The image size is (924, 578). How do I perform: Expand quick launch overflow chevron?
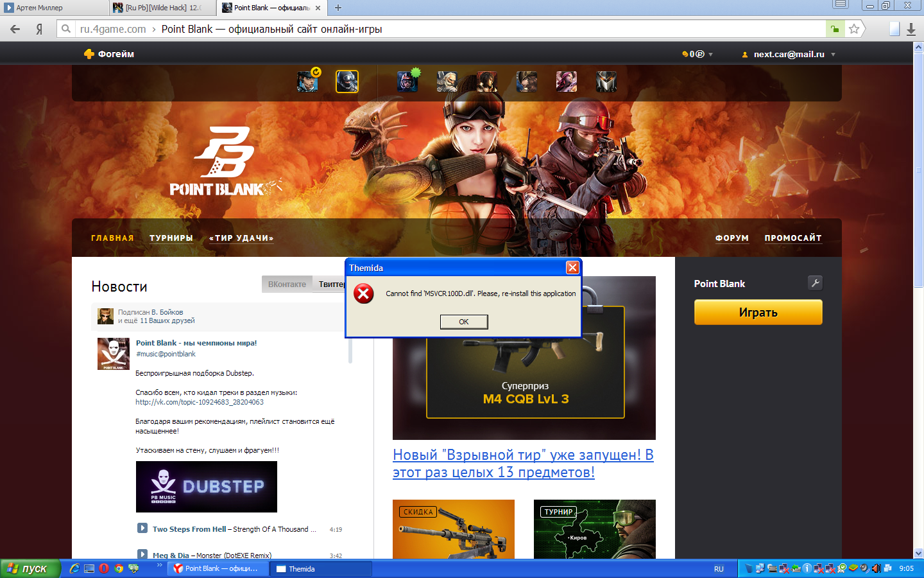(159, 565)
